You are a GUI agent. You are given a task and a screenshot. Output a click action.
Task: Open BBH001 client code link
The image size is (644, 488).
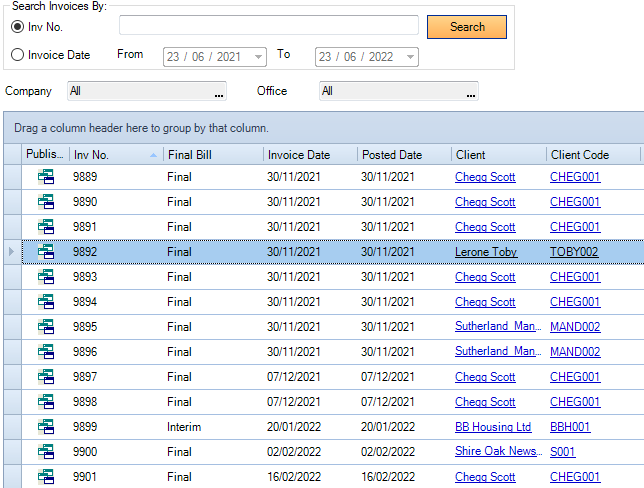(570, 427)
